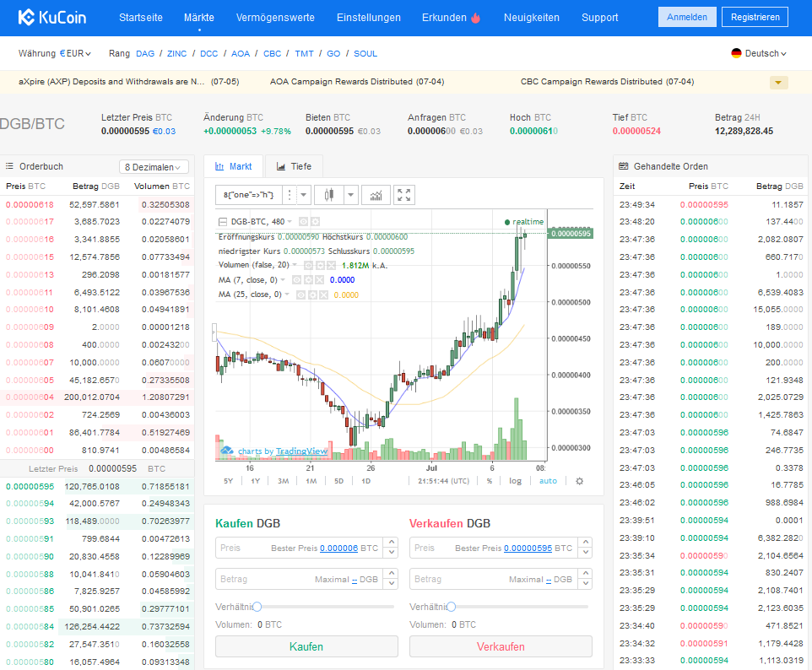The height and width of the screenshot is (670, 812).
Task: Toggle Volumen indicator visibility eye
Action: coord(308,265)
